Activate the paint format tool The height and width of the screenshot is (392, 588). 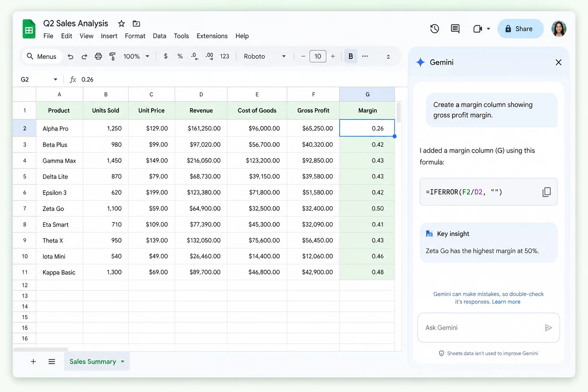click(x=113, y=56)
